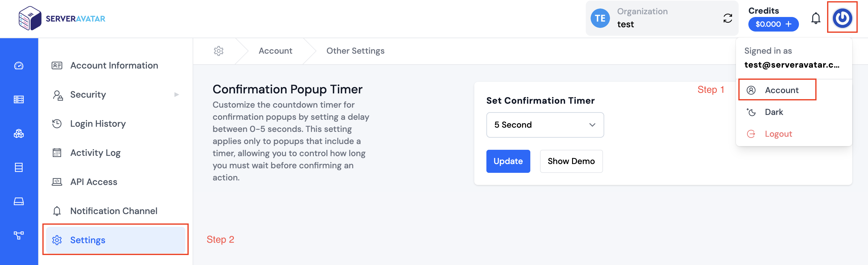868x265 pixels.
Task: Click the database stack icon in sidebar
Action: coord(19,167)
